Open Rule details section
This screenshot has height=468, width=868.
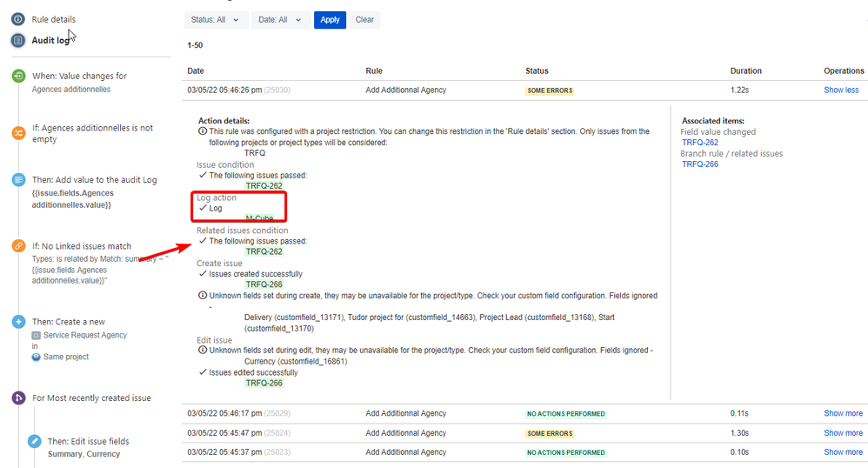53,19
